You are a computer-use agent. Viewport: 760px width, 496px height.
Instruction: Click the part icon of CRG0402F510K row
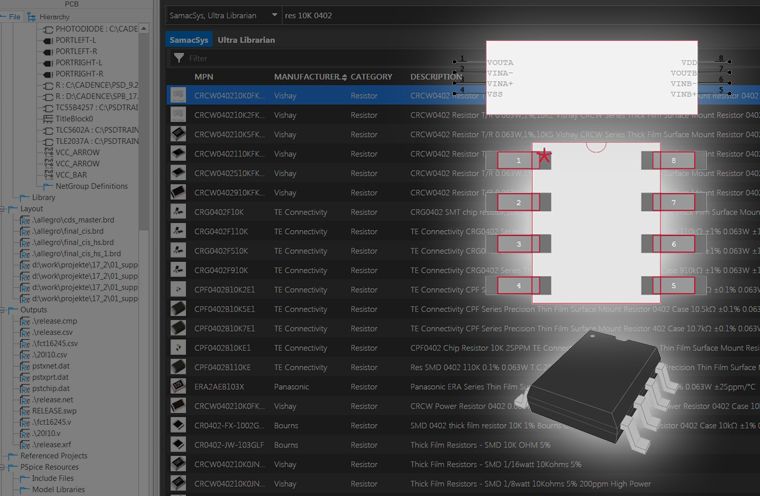[178, 251]
